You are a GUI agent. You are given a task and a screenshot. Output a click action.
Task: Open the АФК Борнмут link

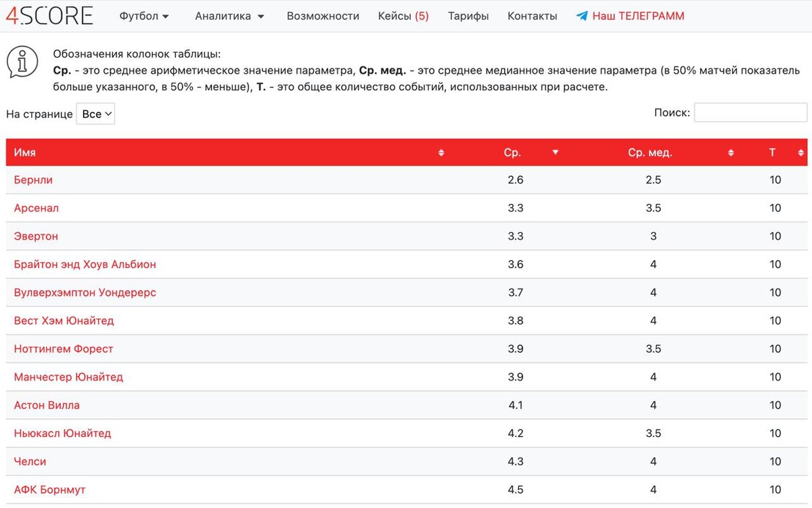(x=50, y=490)
